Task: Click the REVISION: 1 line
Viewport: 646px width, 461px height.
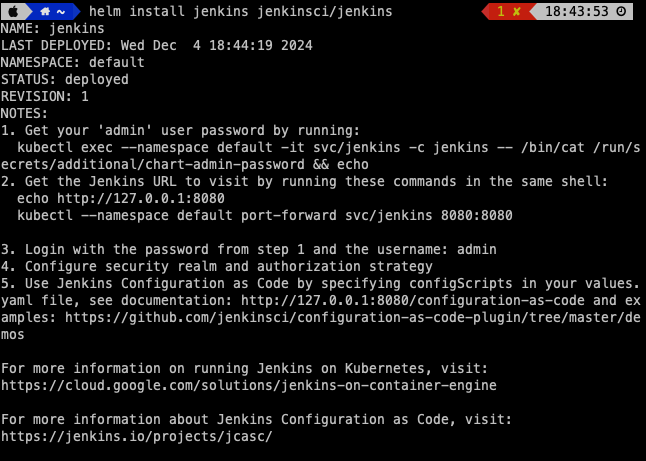Action: tap(44, 96)
